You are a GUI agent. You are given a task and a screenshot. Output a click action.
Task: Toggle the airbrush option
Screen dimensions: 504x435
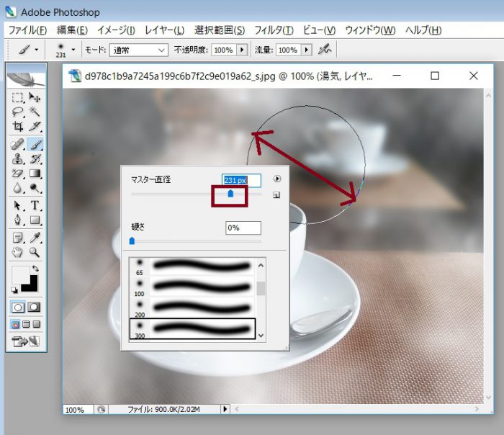325,50
